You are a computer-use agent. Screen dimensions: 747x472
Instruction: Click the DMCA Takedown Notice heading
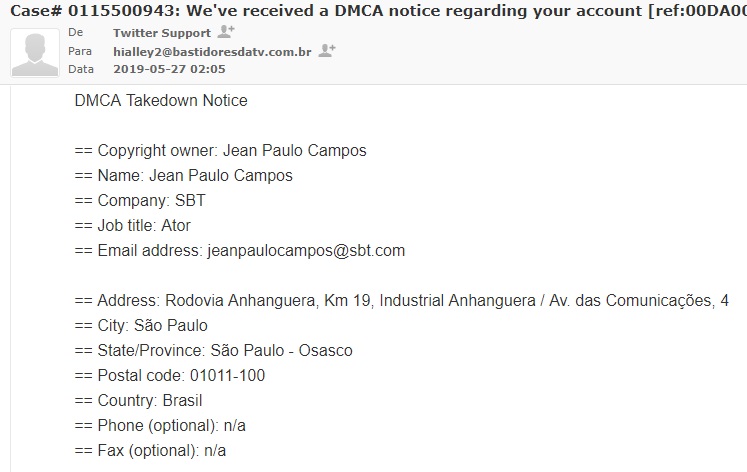click(161, 101)
